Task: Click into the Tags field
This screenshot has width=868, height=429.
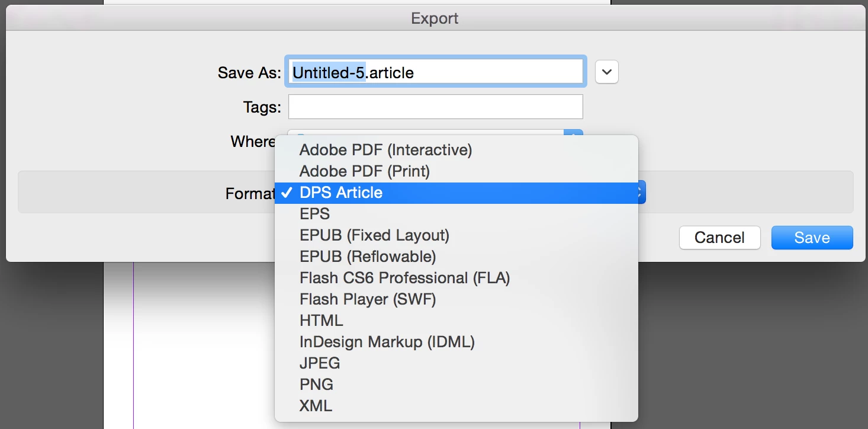Action: point(436,107)
